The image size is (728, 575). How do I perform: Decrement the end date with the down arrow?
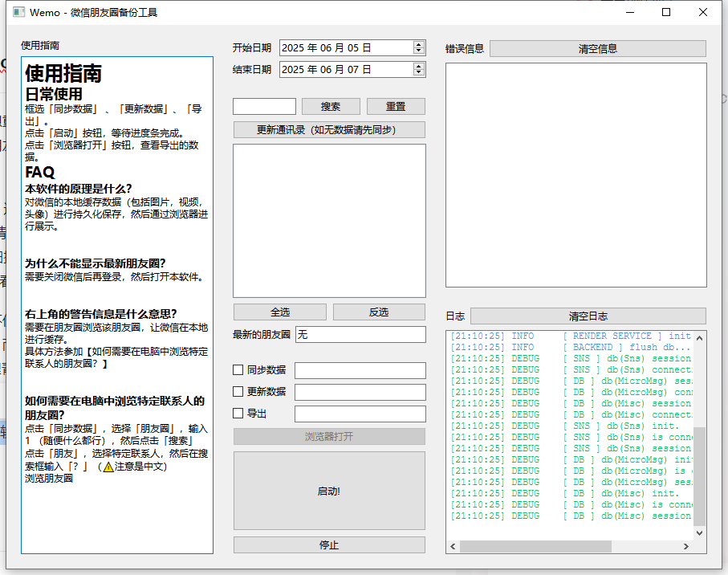[x=418, y=72]
